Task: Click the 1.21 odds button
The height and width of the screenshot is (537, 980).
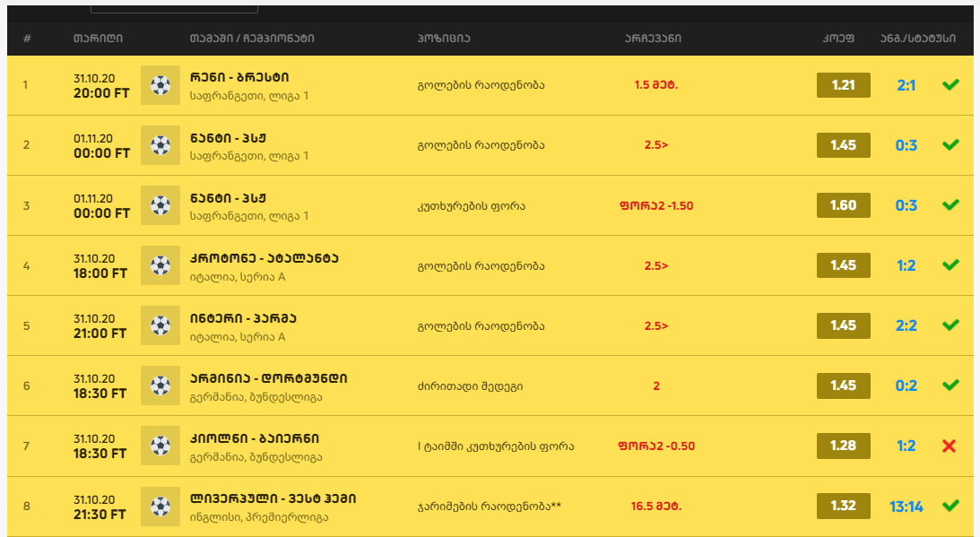Action: tap(843, 85)
